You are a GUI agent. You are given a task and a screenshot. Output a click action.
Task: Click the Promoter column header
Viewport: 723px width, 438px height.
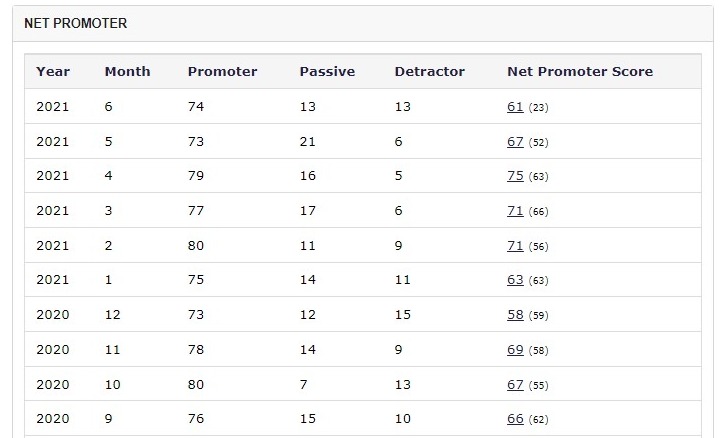pyautogui.click(x=223, y=71)
